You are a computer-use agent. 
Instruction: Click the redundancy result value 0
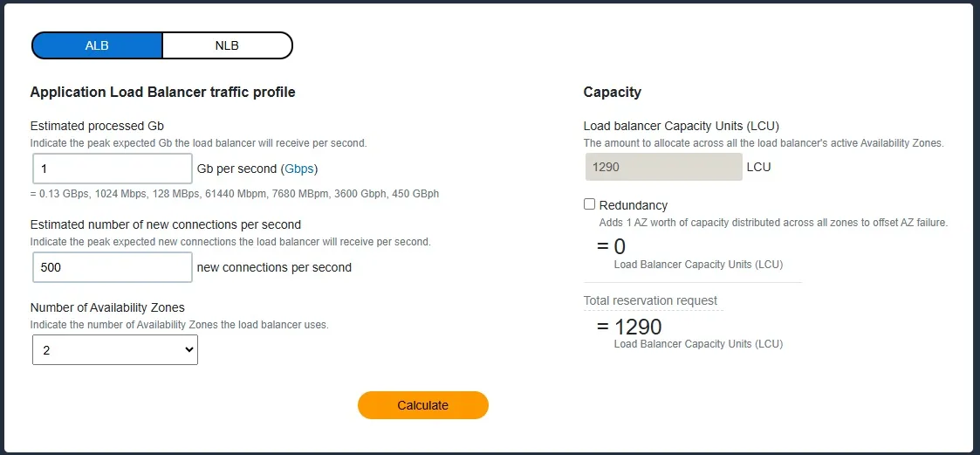coord(620,247)
